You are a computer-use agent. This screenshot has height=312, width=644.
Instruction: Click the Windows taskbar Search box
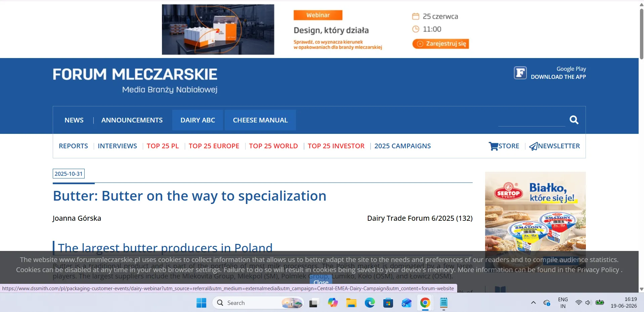(x=258, y=303)
